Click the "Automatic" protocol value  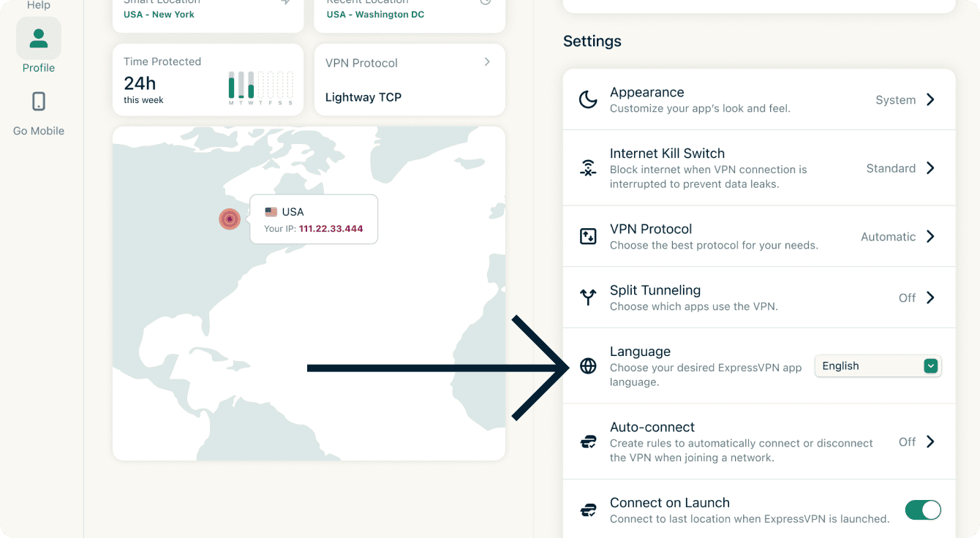(x=888, y=237)
